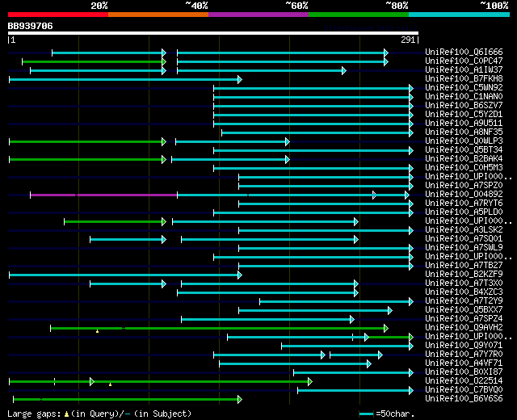Open hit UniRef100_Q6I666

pos(464,52)
